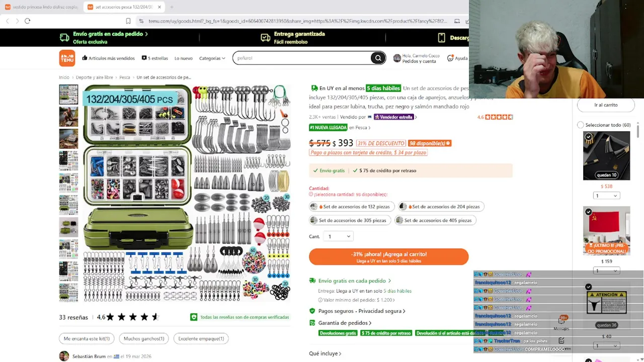This screenshot has width=644, height=362.
Task: Click the Ir al carrito button
Action: point(606,105)
